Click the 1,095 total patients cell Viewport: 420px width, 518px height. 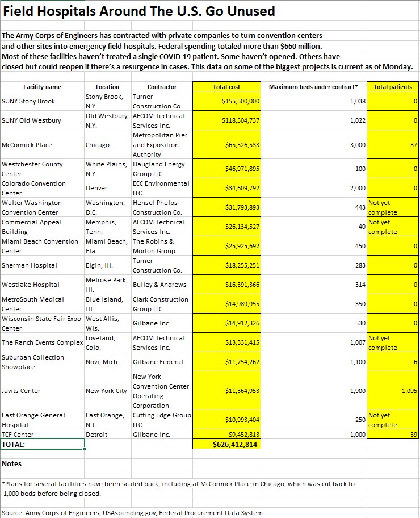click(x=393, y=391)
